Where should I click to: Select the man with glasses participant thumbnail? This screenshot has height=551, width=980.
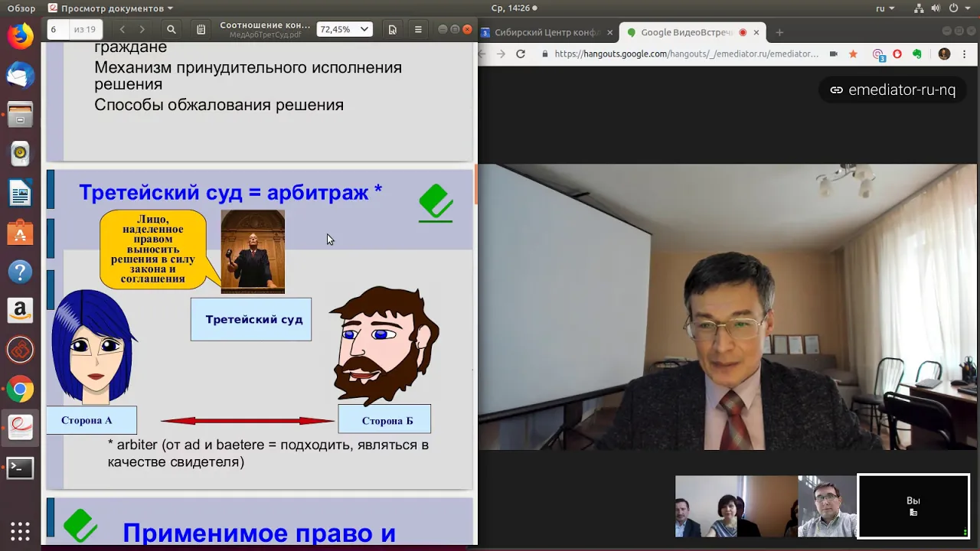[x=827, y=506]
